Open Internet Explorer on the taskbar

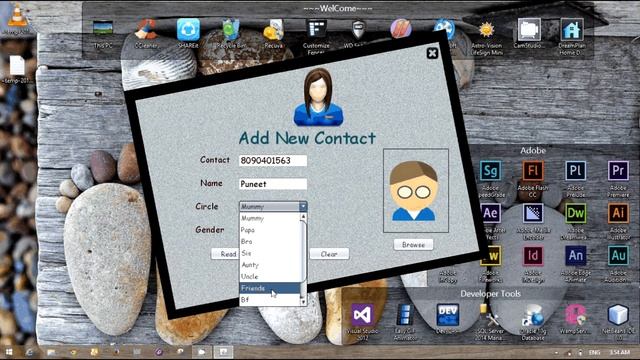tap(29, 351)
